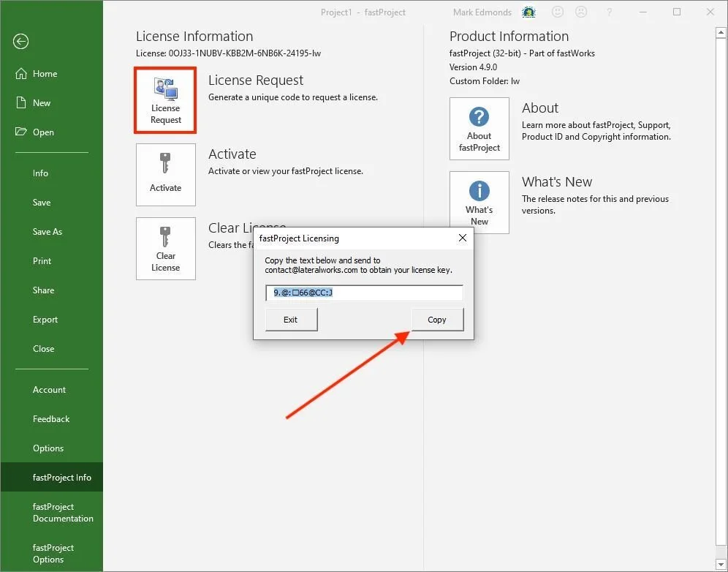Send a smile feedback face icon

(x=558, y=12)
